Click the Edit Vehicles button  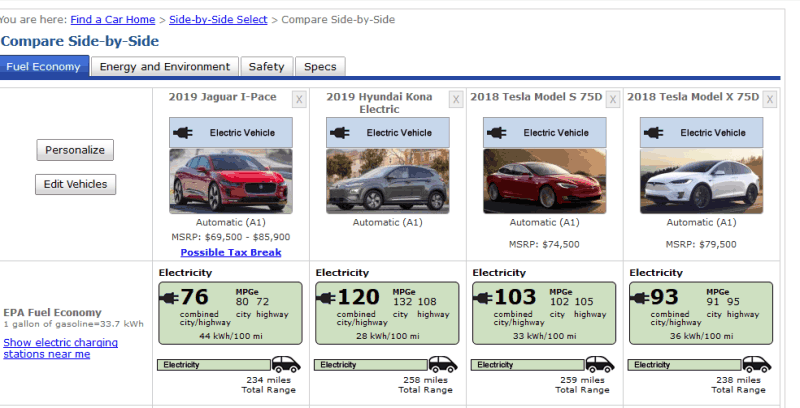tap(76, 184)
